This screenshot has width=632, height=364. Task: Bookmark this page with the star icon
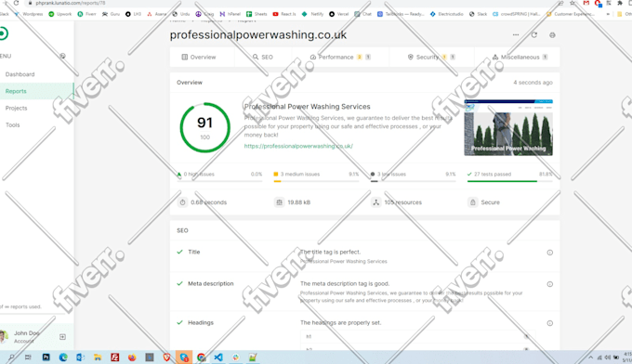(573, 3)
